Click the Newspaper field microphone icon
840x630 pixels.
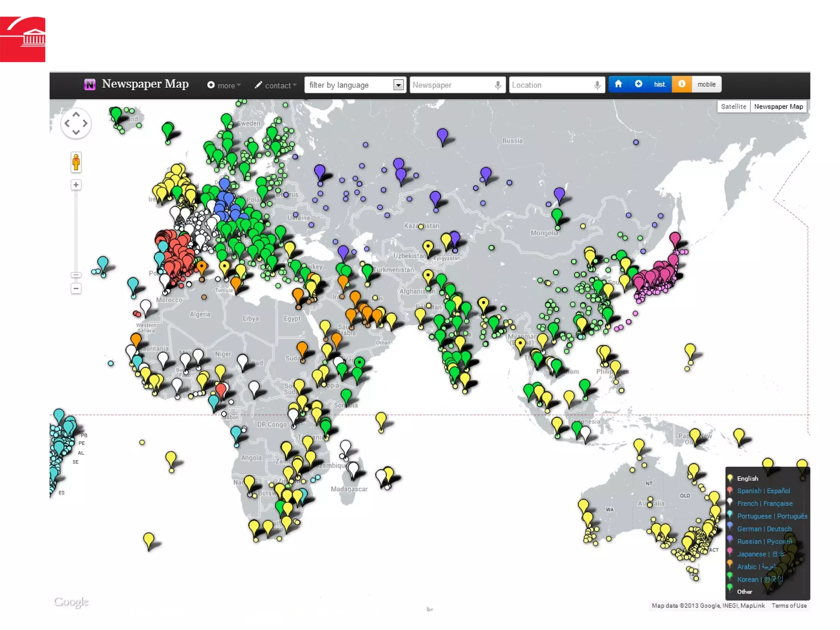coord(498,85)
